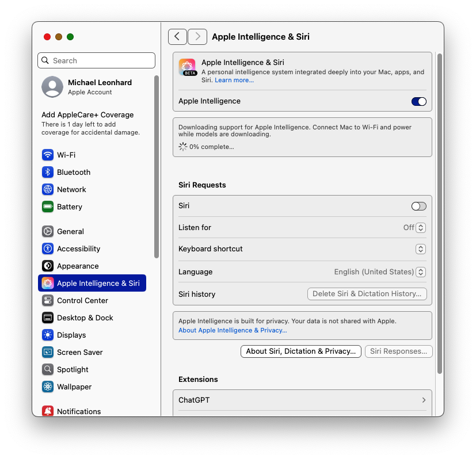Click the Search input field
Screen dimensions: 476x459
pyautogui.click(x=97, y=60)
